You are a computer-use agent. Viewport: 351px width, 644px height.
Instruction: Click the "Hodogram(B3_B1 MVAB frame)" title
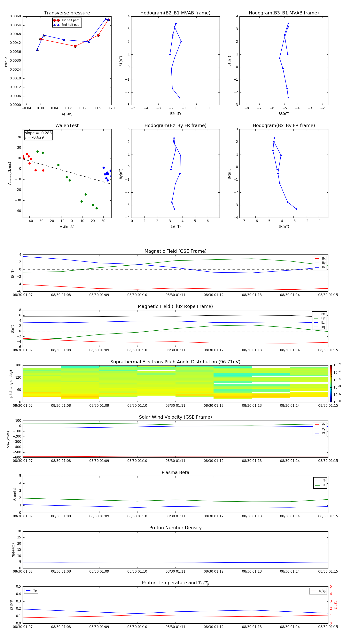coord(284,13)
